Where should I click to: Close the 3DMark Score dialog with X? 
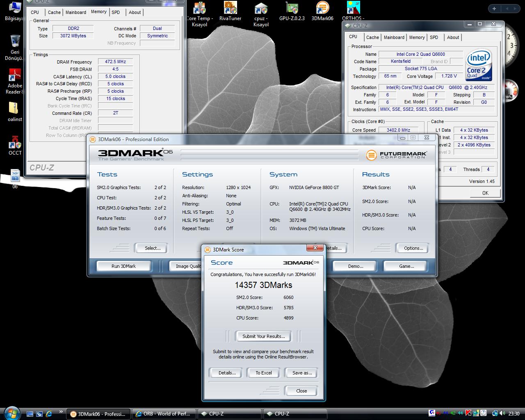(315, 248)
